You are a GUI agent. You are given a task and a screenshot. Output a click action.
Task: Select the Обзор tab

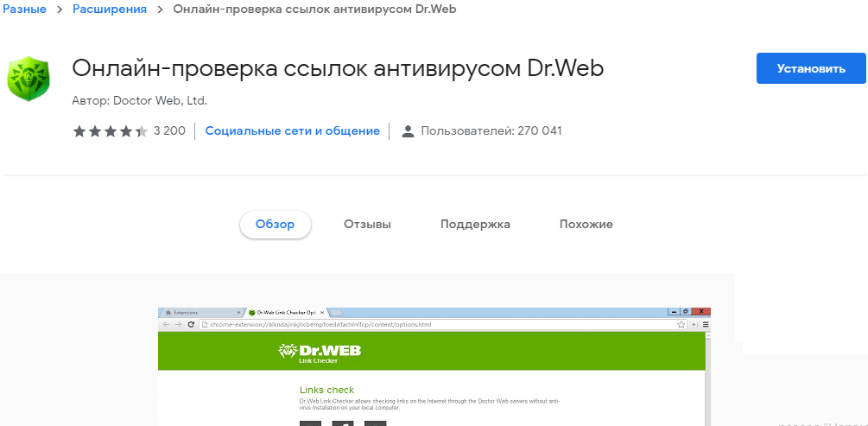[x=276, y=225]
